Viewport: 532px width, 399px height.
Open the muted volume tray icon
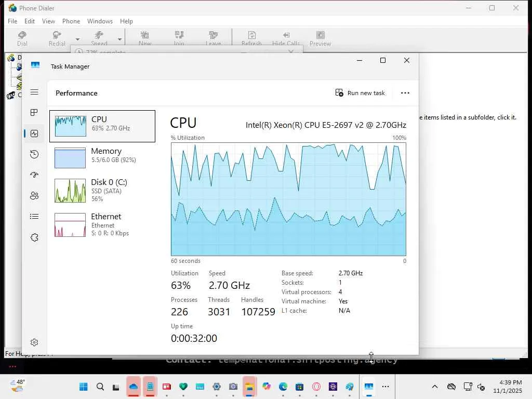tap(481, 387)
